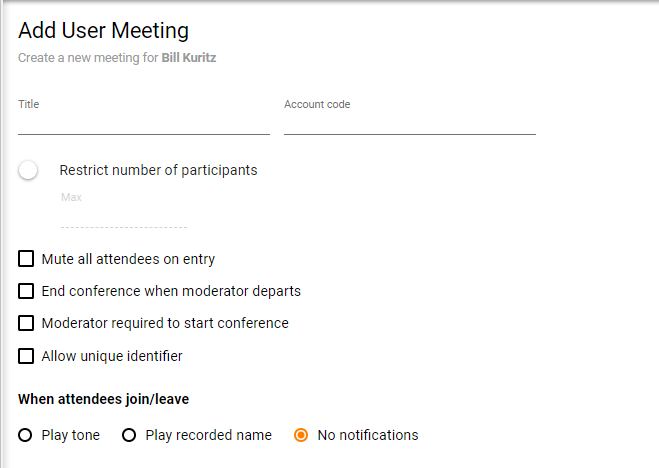Click the 'Moderator required to start conference' label
The image size is (659, 468).
point(165,324)
